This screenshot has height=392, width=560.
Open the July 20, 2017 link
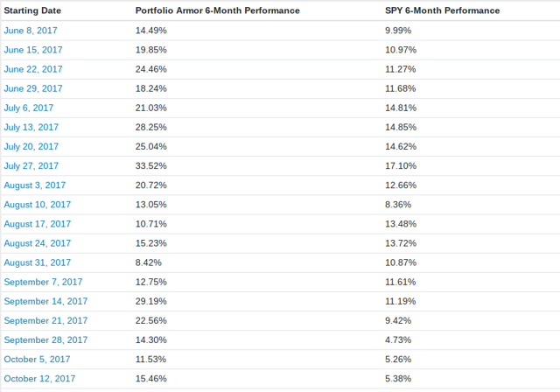(x=31, y=146)
